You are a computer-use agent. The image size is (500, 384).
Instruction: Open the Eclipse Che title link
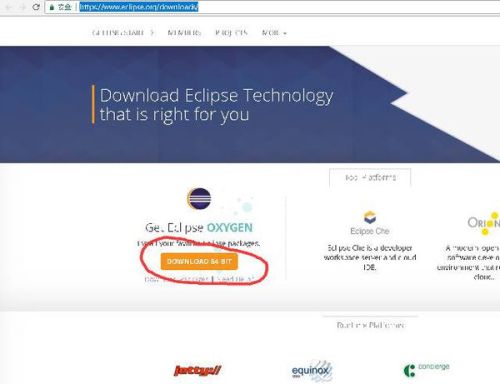370,231
